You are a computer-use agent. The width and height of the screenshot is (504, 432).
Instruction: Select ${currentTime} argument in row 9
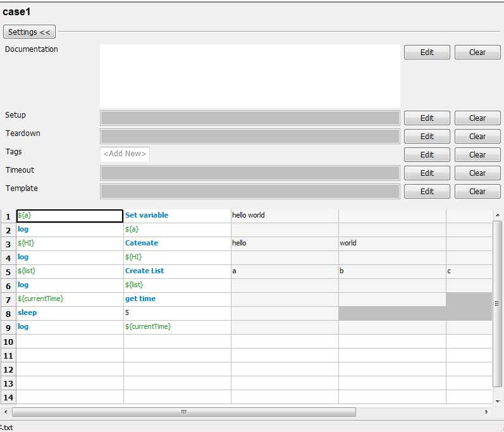coord(177,327)
